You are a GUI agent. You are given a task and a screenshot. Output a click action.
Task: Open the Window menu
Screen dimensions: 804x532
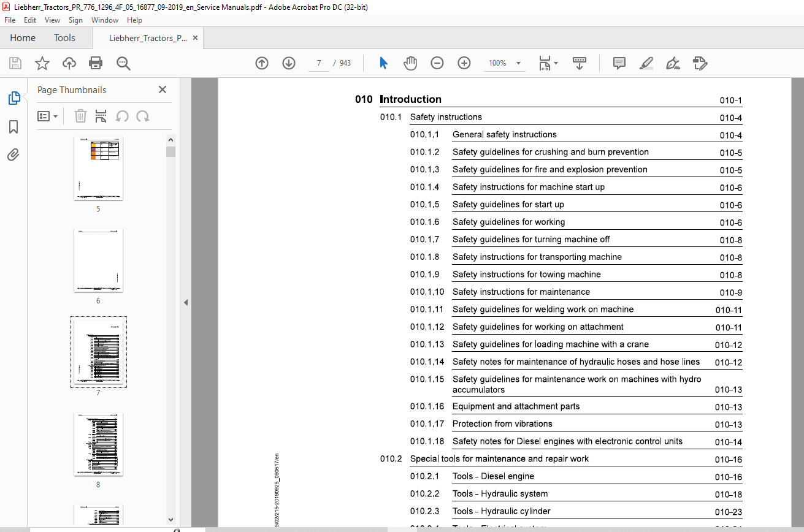coord(105,20)
